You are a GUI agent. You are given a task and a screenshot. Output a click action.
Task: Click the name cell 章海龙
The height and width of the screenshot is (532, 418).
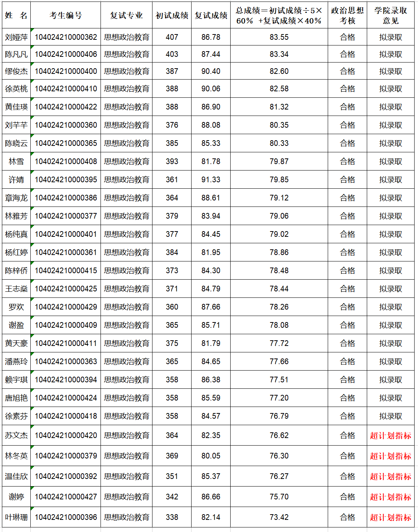[x=16, y=198]
